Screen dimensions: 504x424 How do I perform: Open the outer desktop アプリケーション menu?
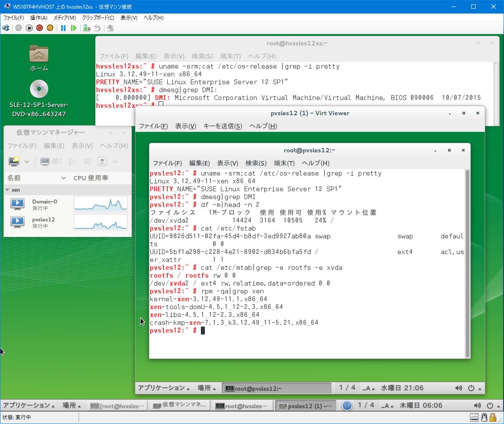[x=29, y=405]
